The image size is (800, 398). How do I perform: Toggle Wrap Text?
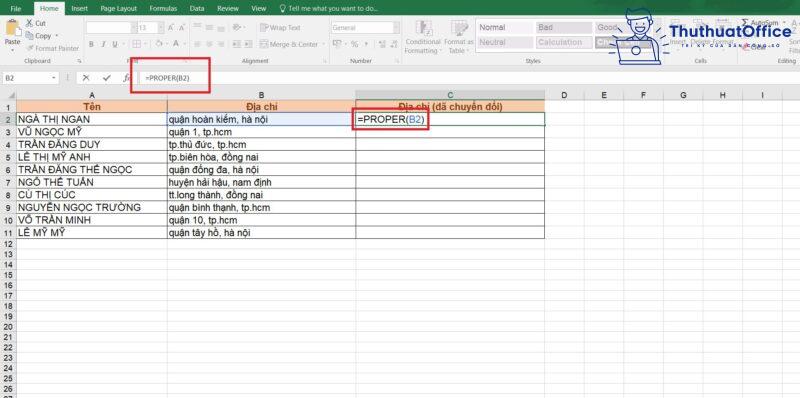point(280,28)
